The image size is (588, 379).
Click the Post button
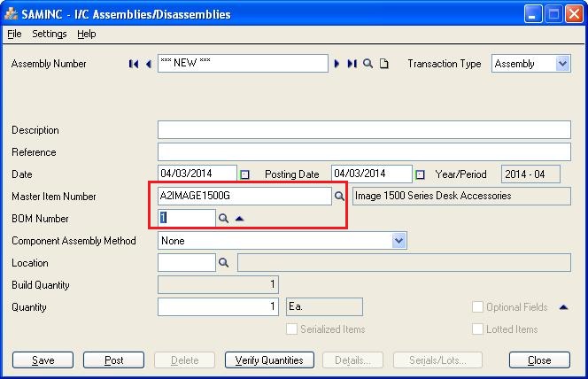click(x=113, y=360)
